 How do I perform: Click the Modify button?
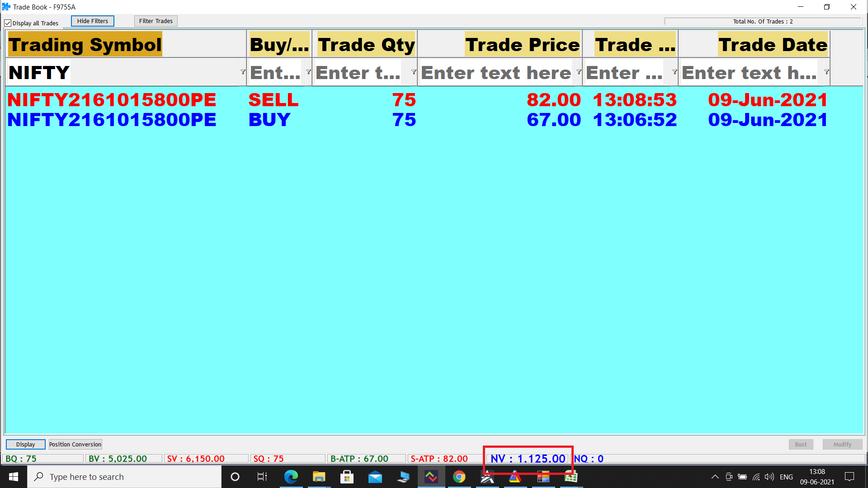point(842,445)
